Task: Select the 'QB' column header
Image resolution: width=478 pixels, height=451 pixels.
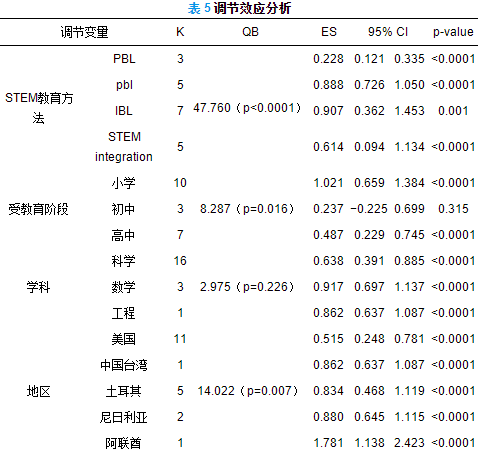Action: point(250,32)
